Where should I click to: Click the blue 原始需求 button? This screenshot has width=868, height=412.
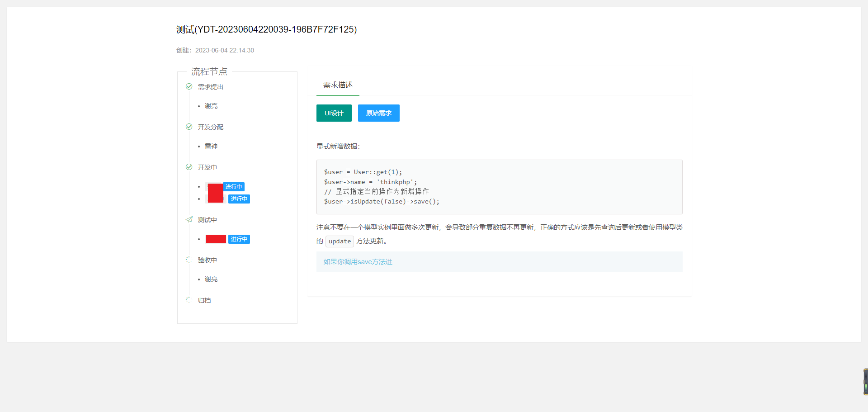tap(379, 113)
